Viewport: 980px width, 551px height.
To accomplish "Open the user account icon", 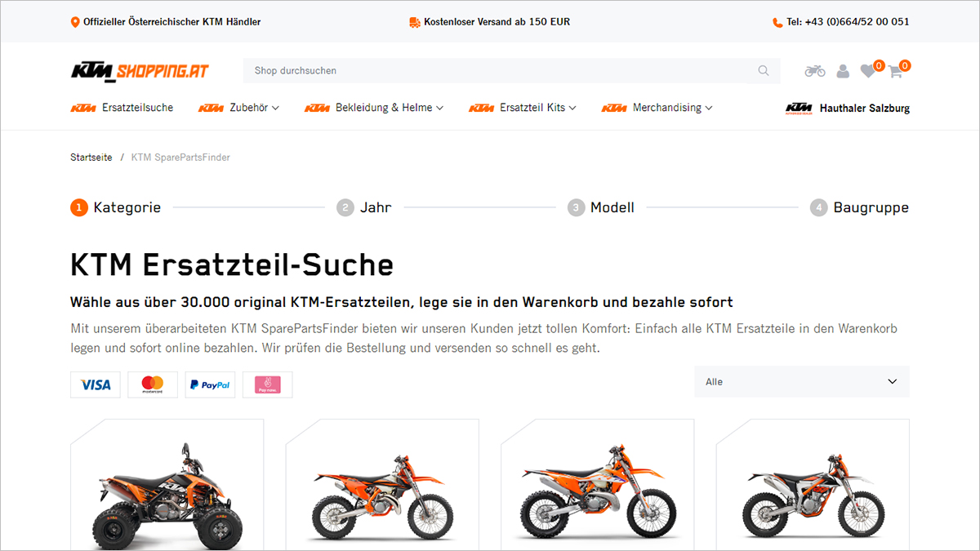I will coord(843,71).
